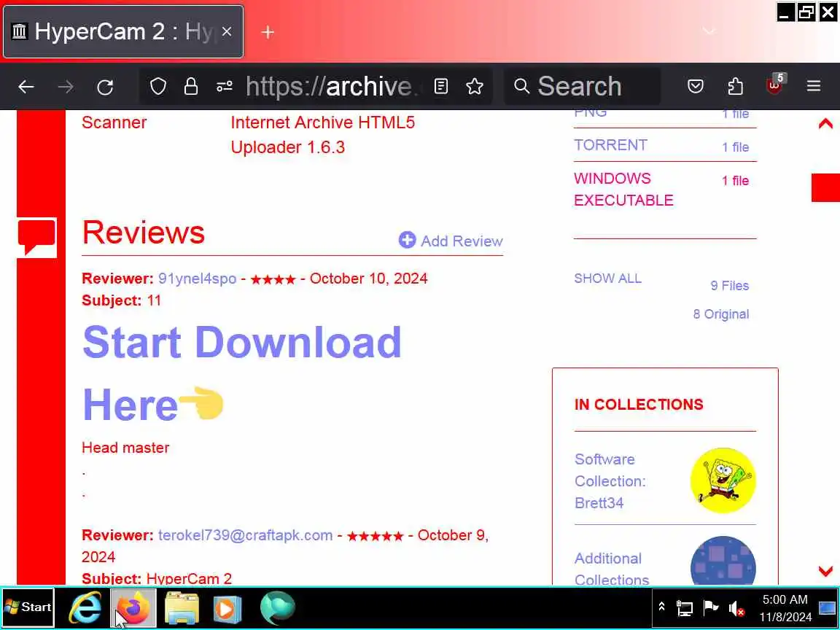Click Firefox taskbar icon

(133, 608)
